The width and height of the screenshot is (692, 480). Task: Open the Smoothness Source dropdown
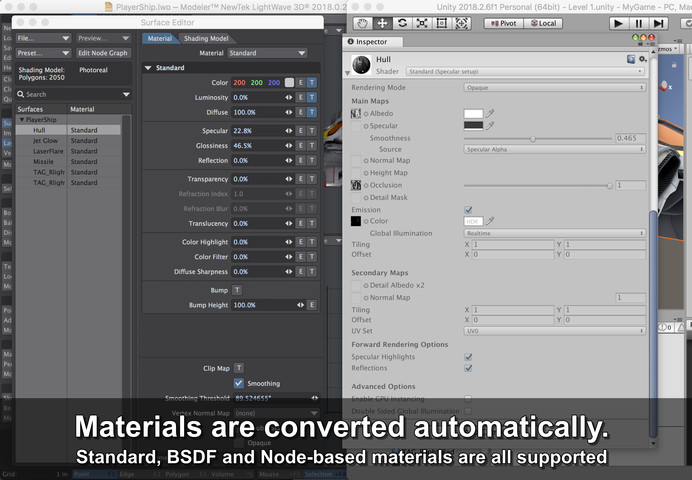pyautogui.click(x=554, y=149)
